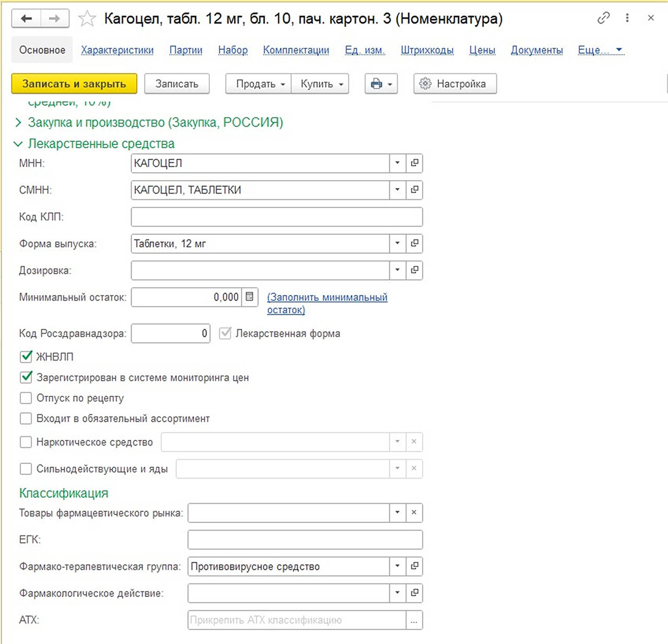668x644 pixels.
Task: Open the Комплектации tab
Action: 296,50
